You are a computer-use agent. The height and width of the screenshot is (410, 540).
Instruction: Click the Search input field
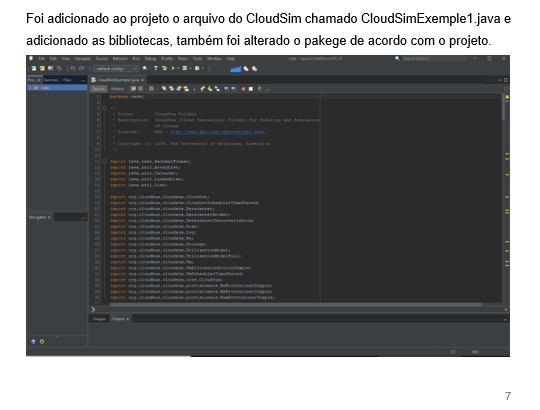[433, 59]
